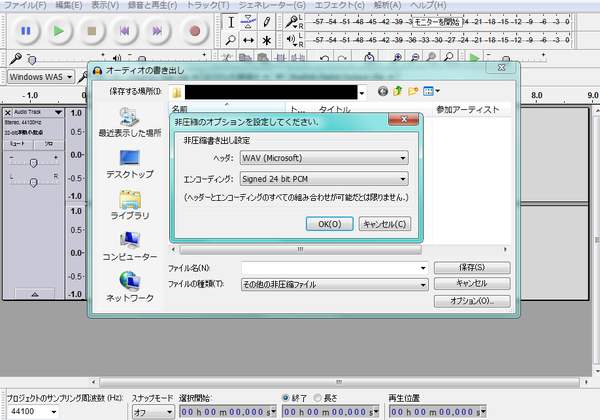Select the 終了 (End) radio button

coord(285,398)
